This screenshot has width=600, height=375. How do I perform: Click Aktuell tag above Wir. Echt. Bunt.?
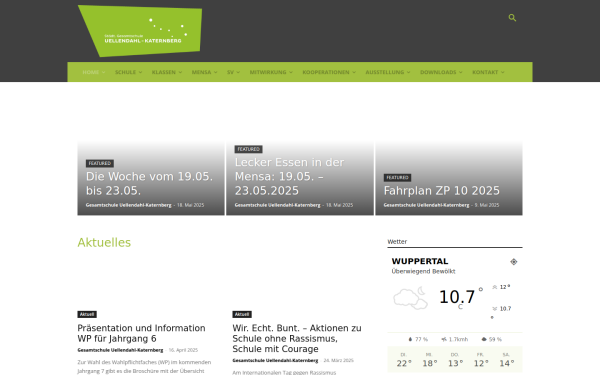242,314
